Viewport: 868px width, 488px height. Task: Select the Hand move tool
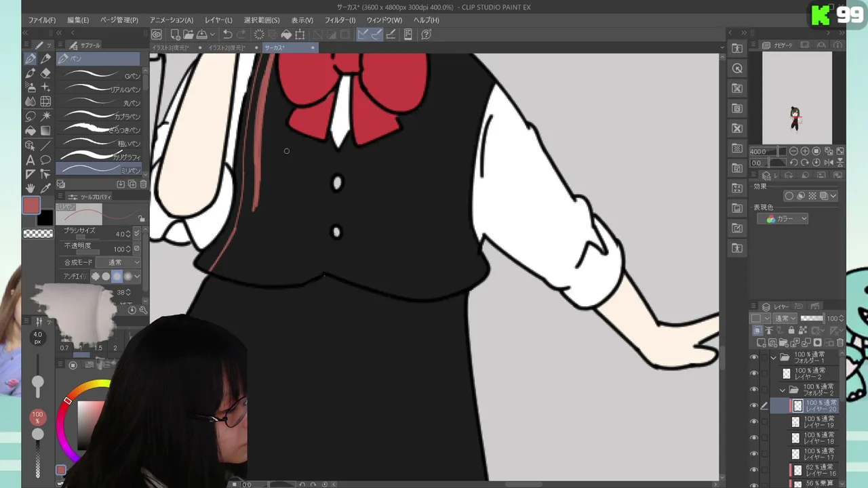31,188
